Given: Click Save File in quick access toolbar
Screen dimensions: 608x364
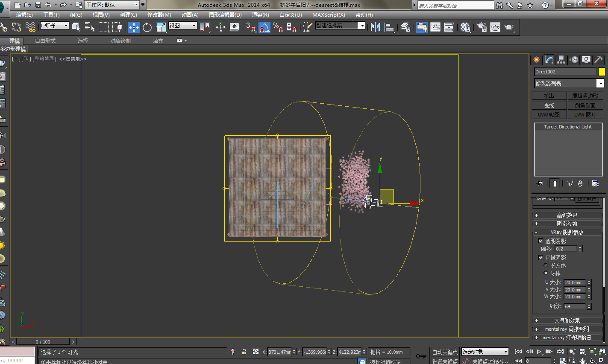Looking at the screenshot, I should click(x=38, y=5).
